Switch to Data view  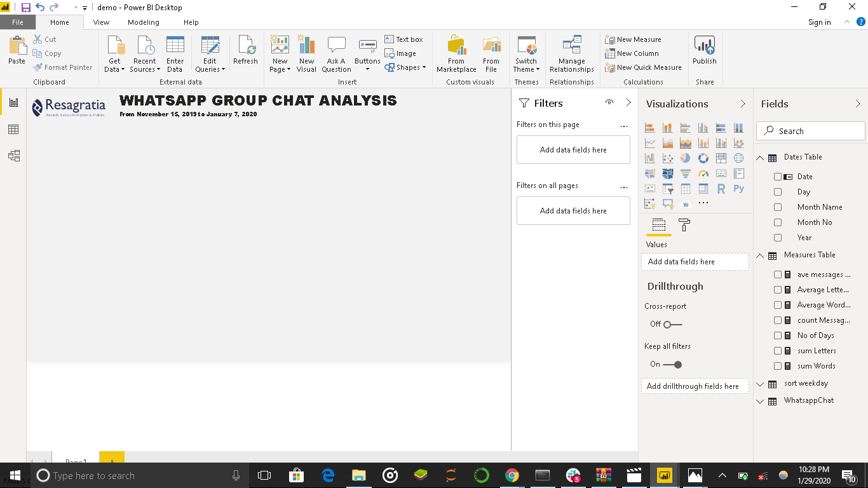coord(13,129)
